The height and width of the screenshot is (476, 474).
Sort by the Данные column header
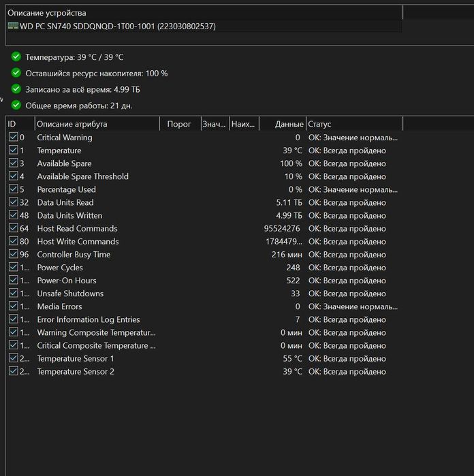(x=283, y=124)
